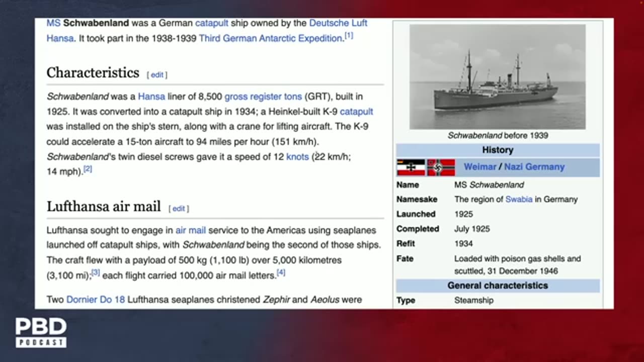
Task: Click the Launched value '1925'
Action: click(x=463, y=214)
